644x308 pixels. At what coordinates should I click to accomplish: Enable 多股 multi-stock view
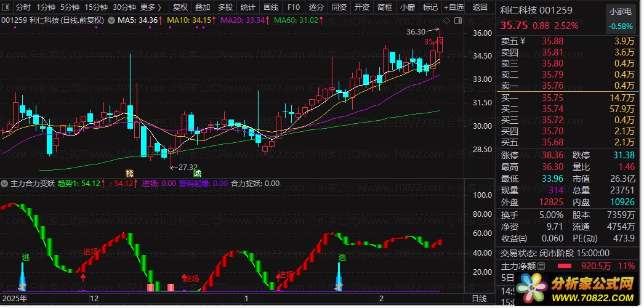[x=225, y=7]
